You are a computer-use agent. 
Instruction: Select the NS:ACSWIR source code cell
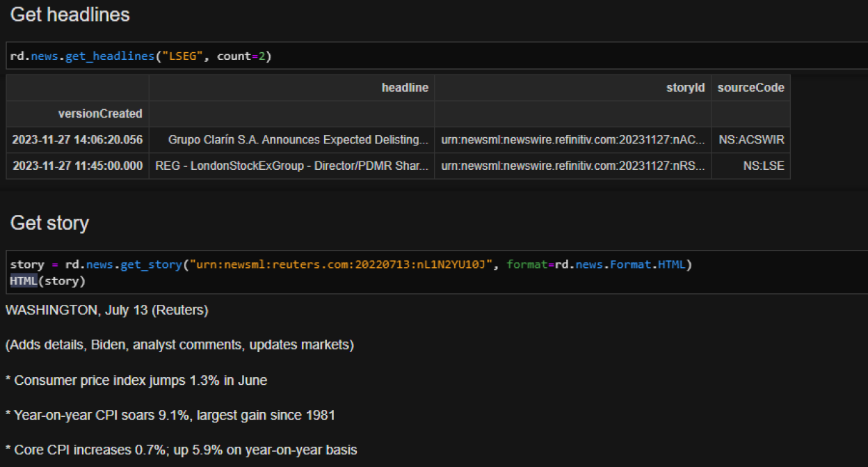[751, 139]
